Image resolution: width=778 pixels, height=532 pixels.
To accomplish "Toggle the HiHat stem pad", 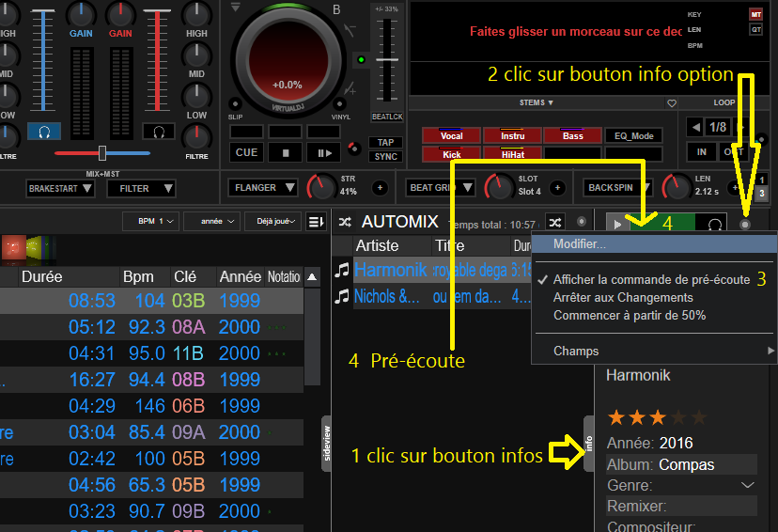I will 512,154.
